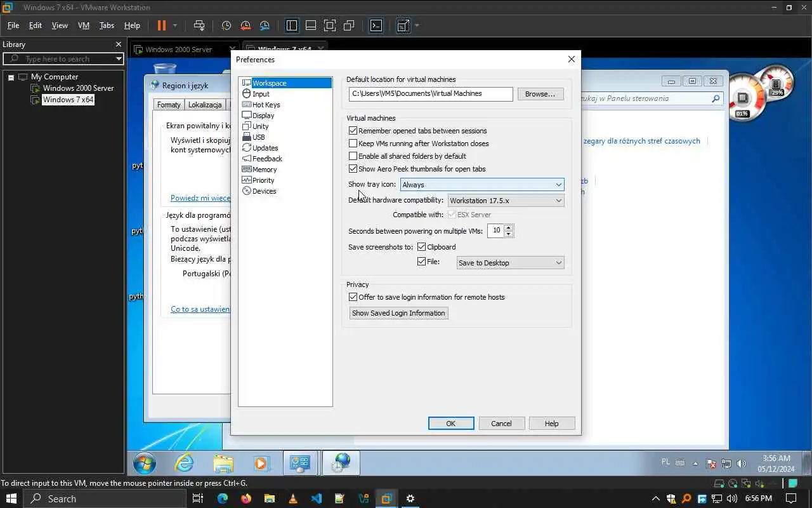Select Hot Keys in Preferences list
The height and width of the screenshot is (508, 812).
point(266,105)
